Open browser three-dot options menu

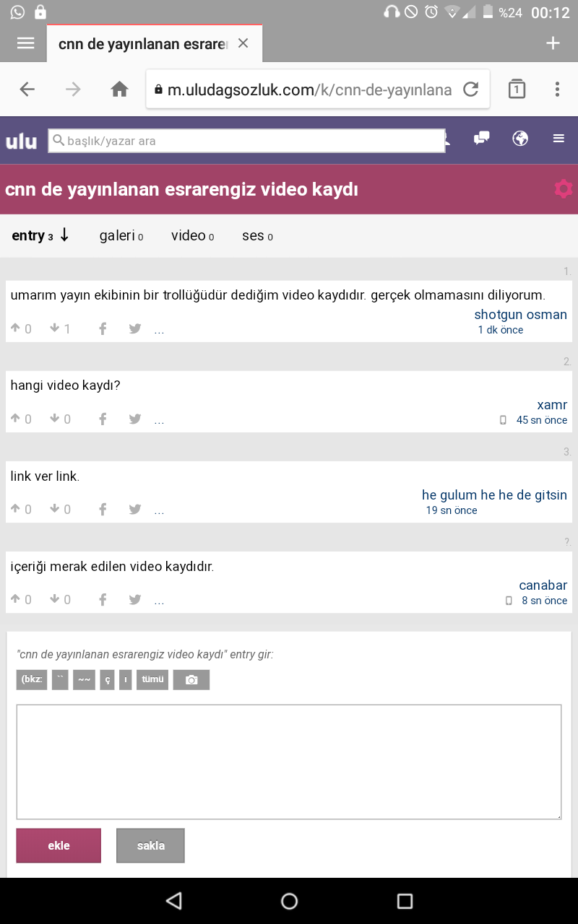[x=557, y=90]
